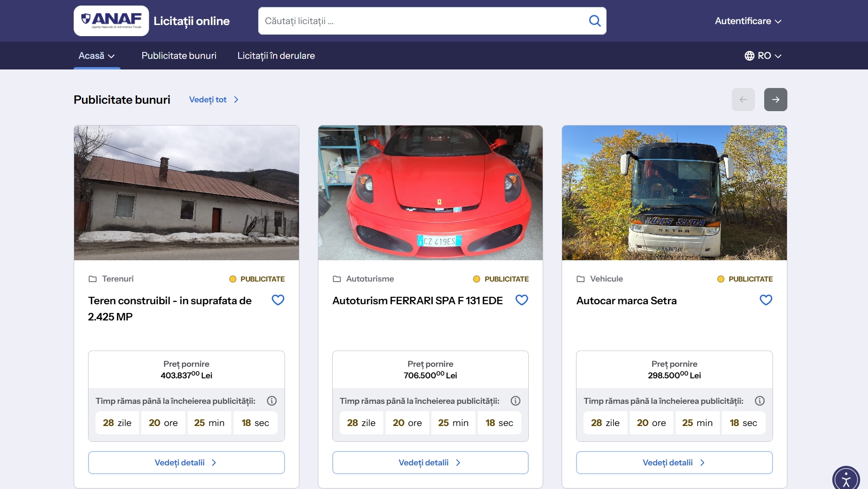This screenshot has width=868, height=489.
Task: Go to next carousel slide arrow
Action: point(775,100)
